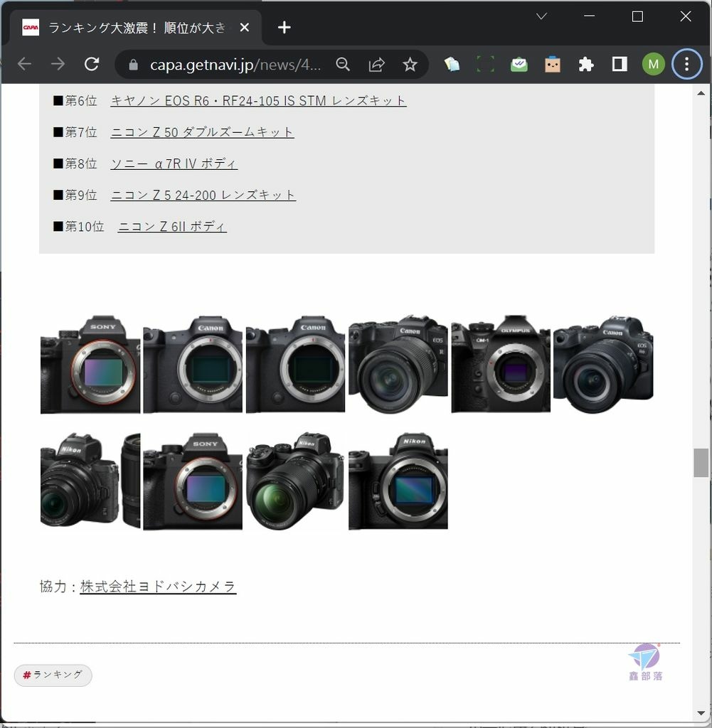Open the paper documents extension icon
This screenshot has width=712, height=728.
[x=452, y=64]
